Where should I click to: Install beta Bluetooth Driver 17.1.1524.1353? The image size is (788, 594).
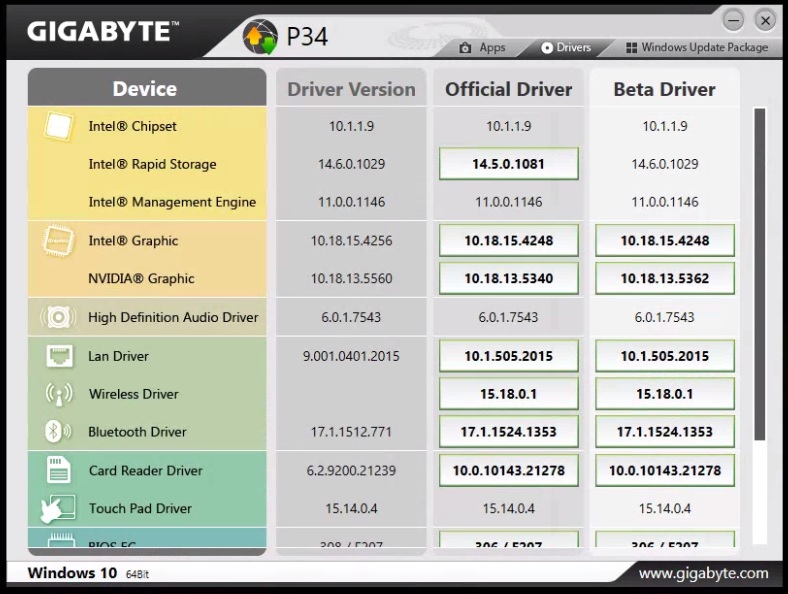click(665, 432)
